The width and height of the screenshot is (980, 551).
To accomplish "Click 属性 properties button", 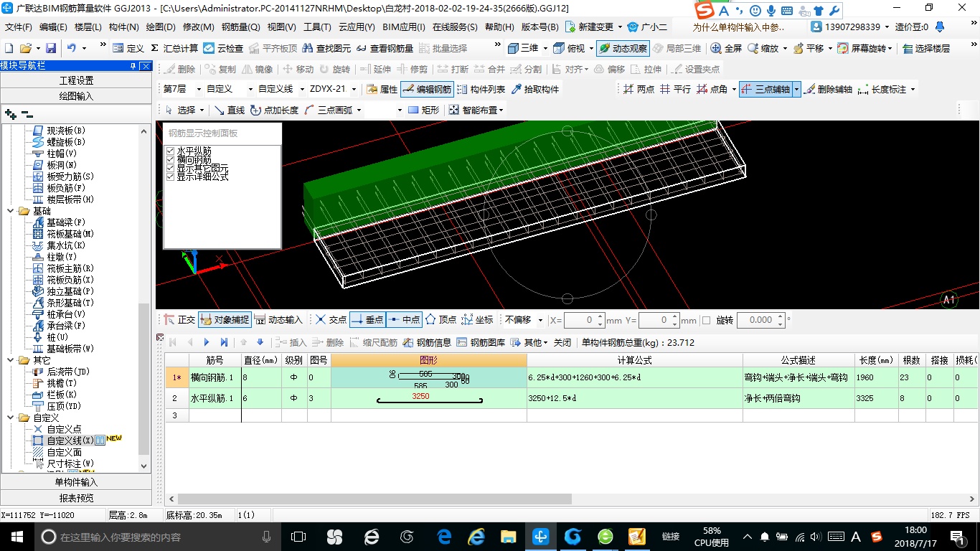I will pyautogui.click(x=382, y=90).
